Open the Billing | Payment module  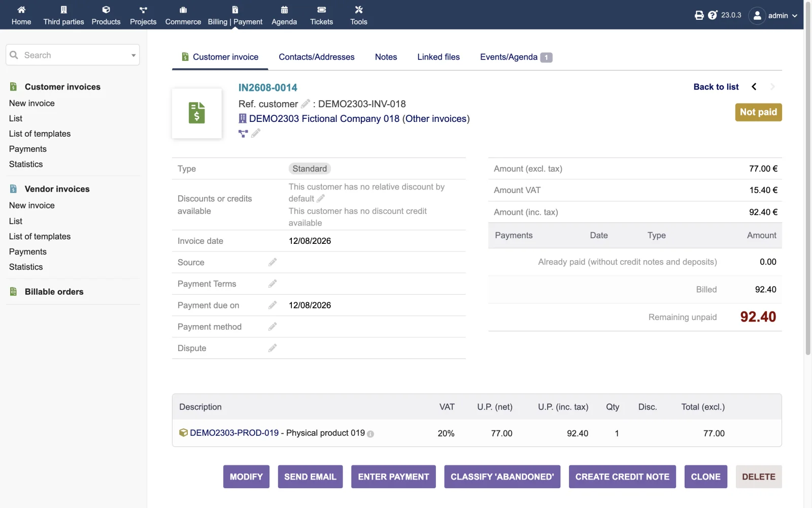pos(235,15)
